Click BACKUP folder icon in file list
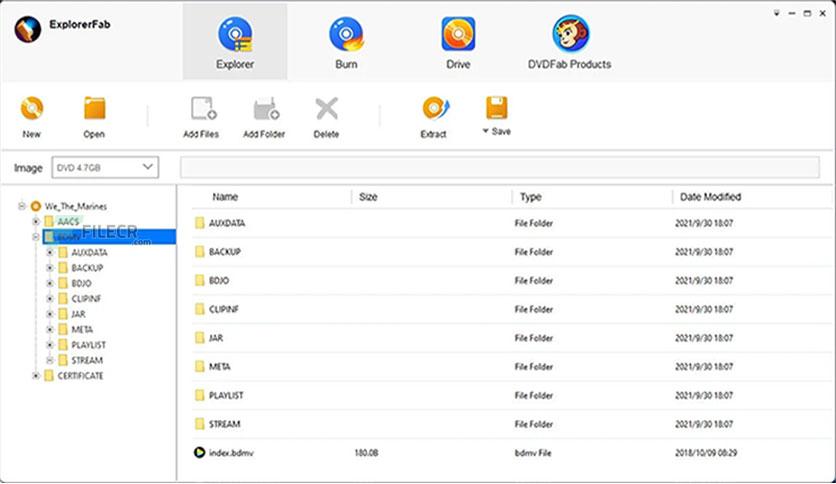This screenshot has height=484, width=836. click(x=199, y=252)
